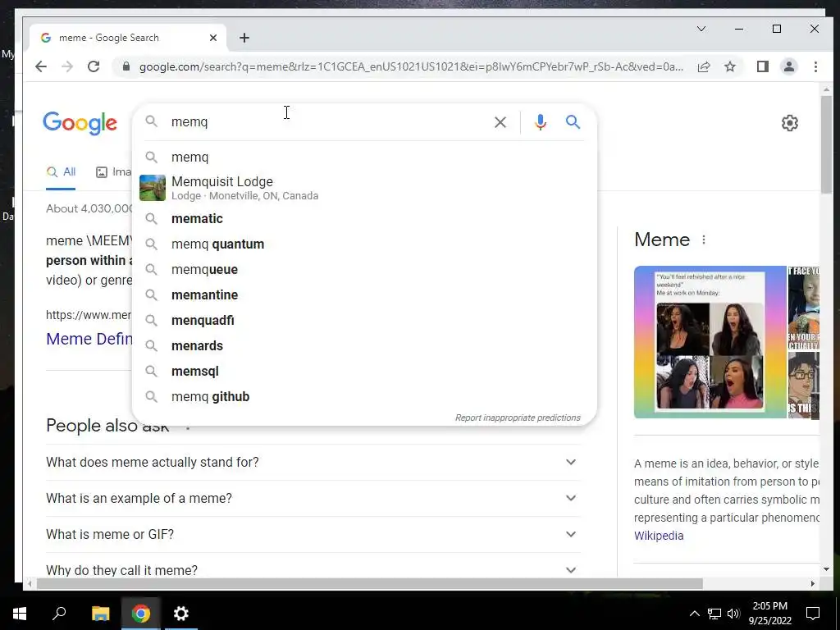840x630 pixels.
Task: Go back to the previous page
Action: click(x=41, y=66)
